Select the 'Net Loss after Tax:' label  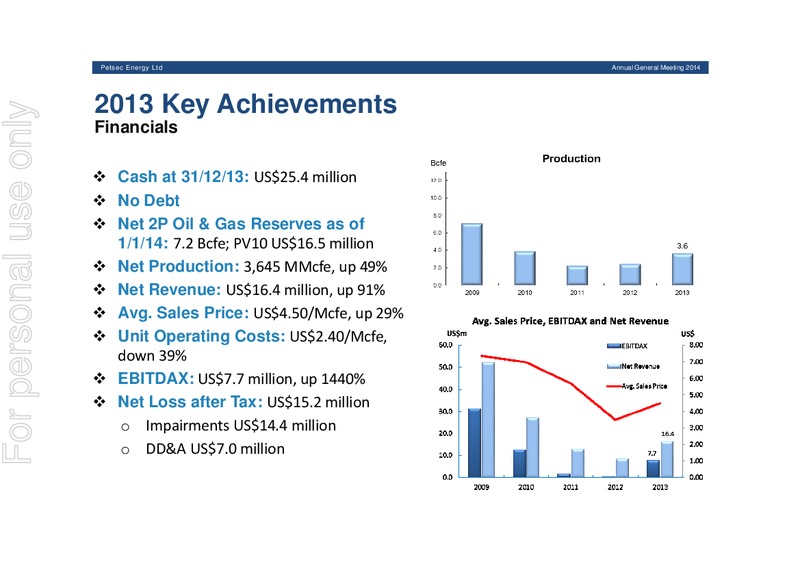(x=190, y=402)
